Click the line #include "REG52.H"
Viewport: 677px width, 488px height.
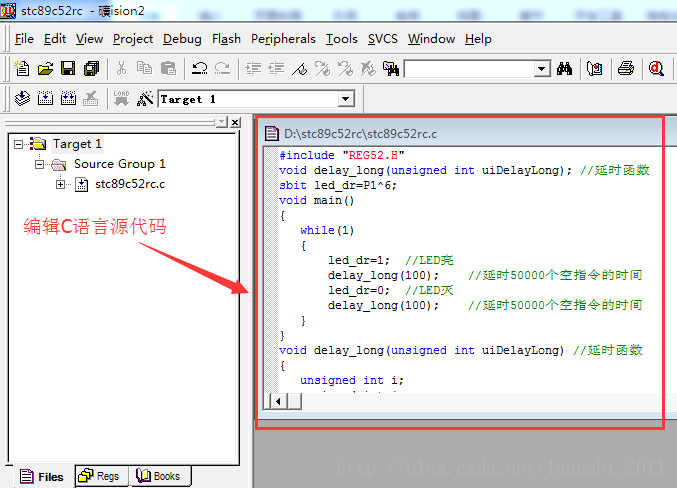pyautogui.click(x=342, y=155)
